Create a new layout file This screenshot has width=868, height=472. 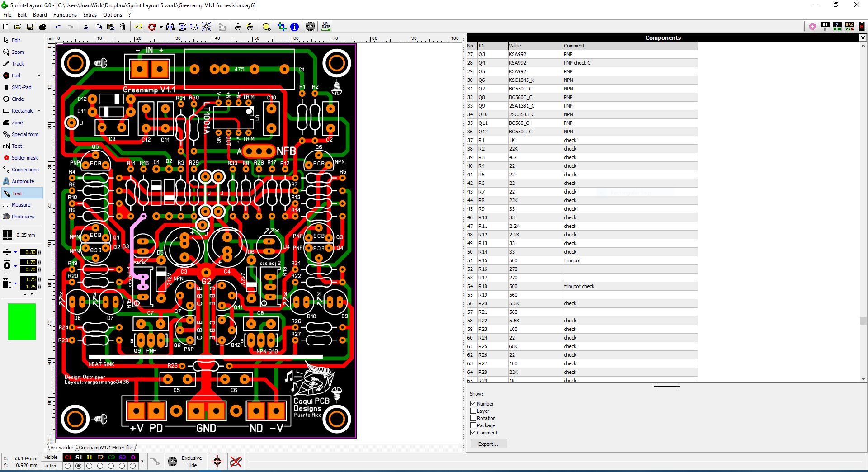tap(6, 27)
